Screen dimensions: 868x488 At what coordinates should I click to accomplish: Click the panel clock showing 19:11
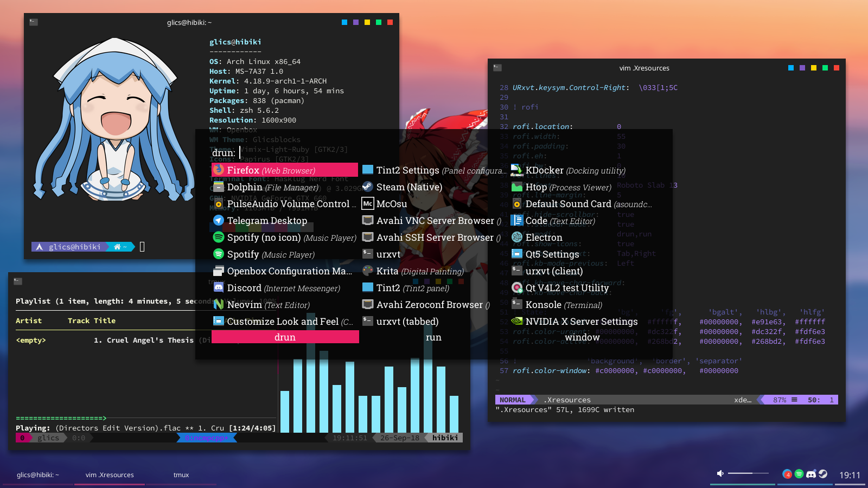[x=850, y=475]
